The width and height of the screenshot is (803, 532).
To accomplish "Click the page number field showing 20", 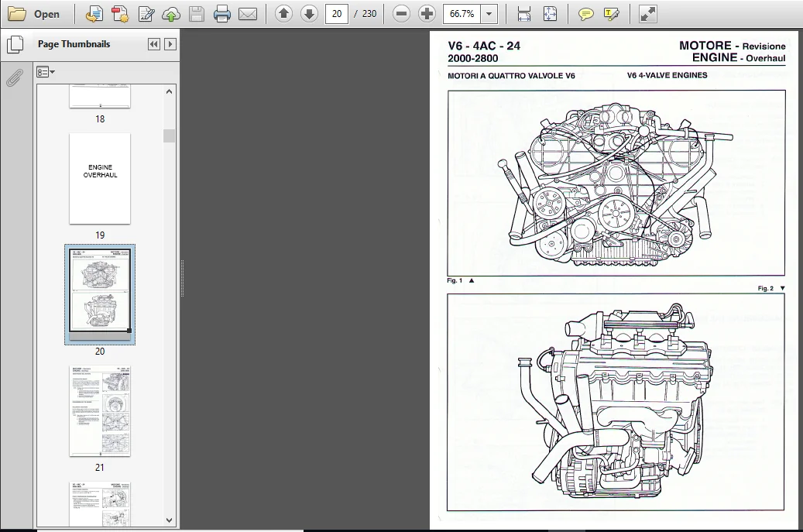I will tap(337, 14).
